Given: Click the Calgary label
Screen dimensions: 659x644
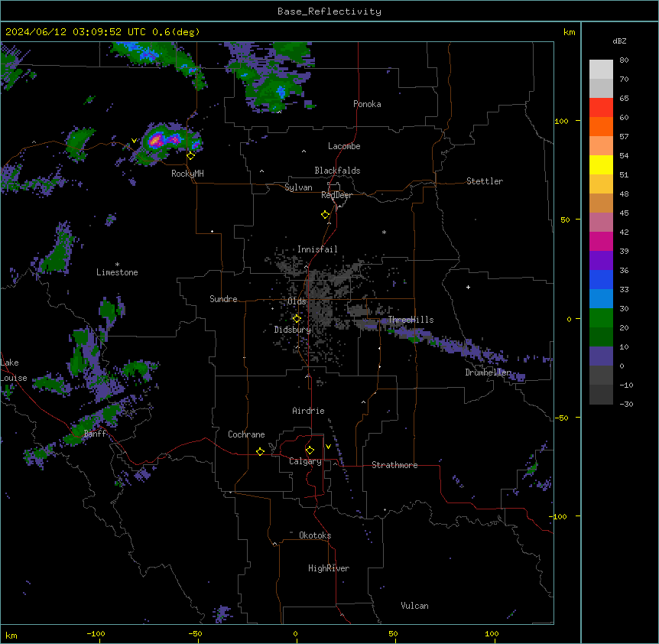Looking at the screenshot, I should click(305, 461).
